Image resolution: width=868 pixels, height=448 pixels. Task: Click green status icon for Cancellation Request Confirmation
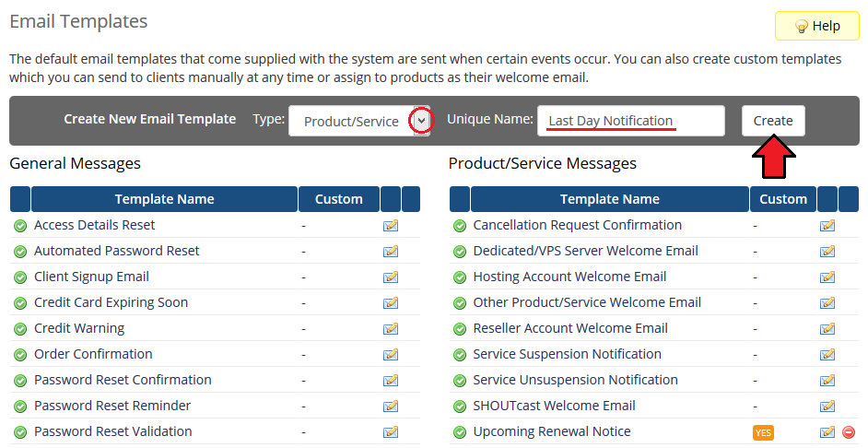pyautogui.click(x=460, y=226)
